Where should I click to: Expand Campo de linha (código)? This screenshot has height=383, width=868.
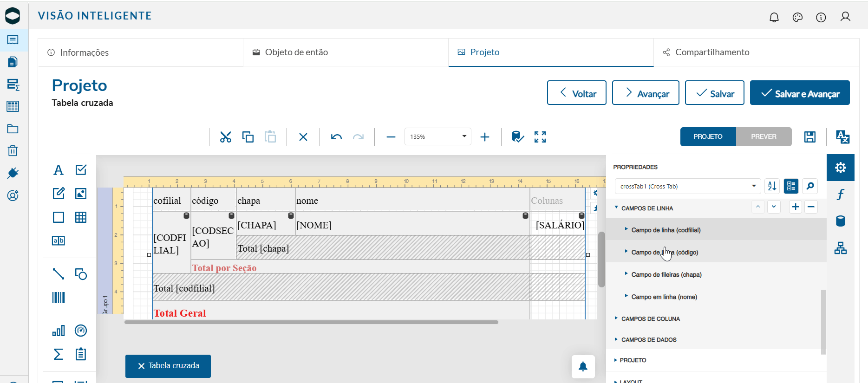click(626, 252)
